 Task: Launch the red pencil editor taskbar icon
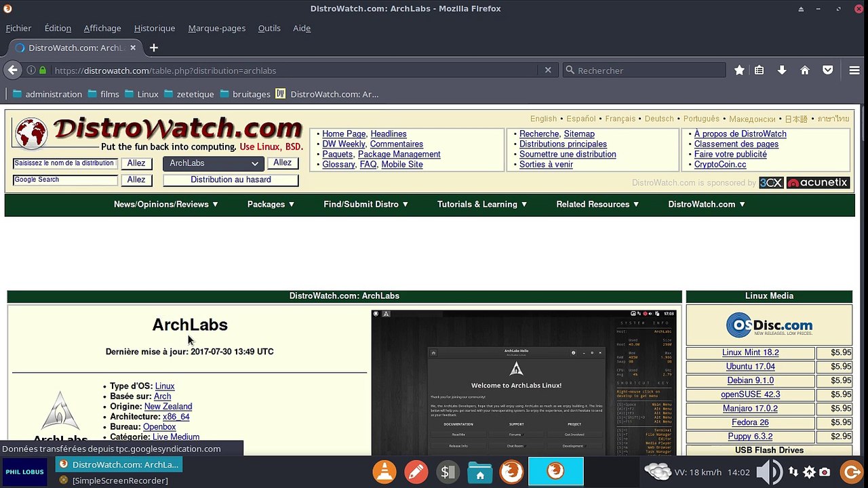tap(416, 472)
